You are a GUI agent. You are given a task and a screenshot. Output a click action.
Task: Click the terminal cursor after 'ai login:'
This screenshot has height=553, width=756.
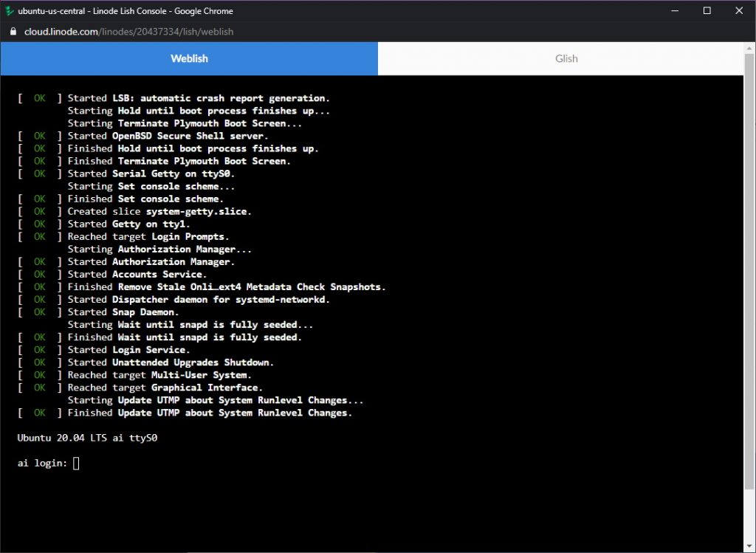click(76, 464)
